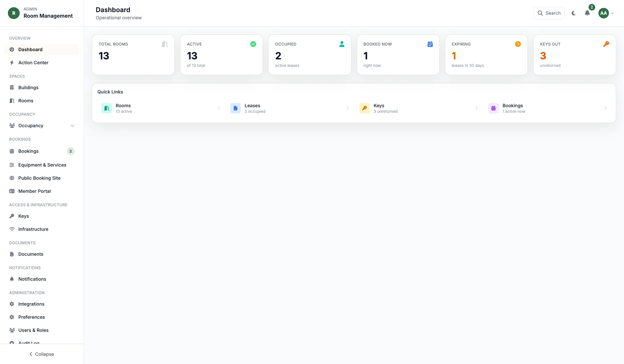Open header notifications bell

click(587, 13)
